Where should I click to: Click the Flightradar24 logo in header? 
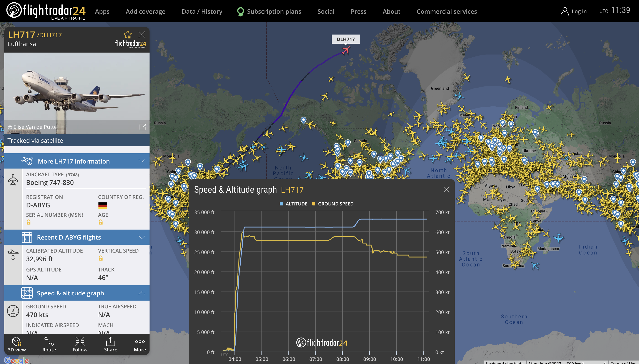click(46, 11)
